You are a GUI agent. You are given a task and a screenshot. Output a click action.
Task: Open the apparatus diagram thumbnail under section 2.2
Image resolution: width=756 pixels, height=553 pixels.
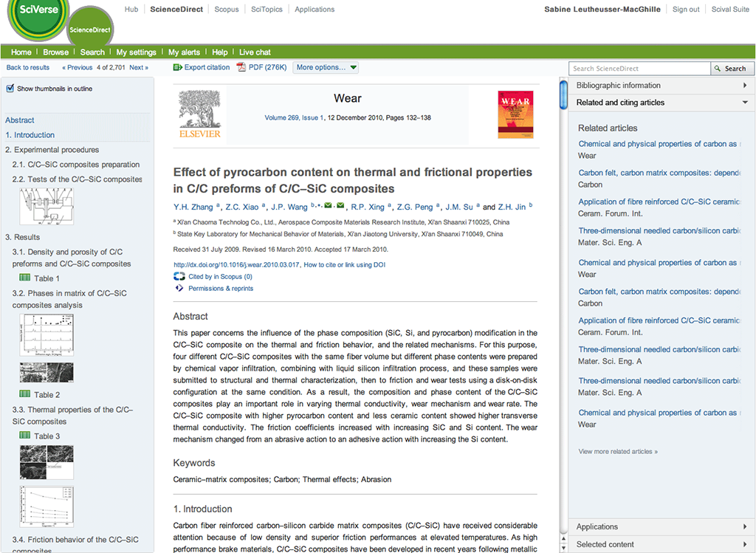click(x=47, y=206)
